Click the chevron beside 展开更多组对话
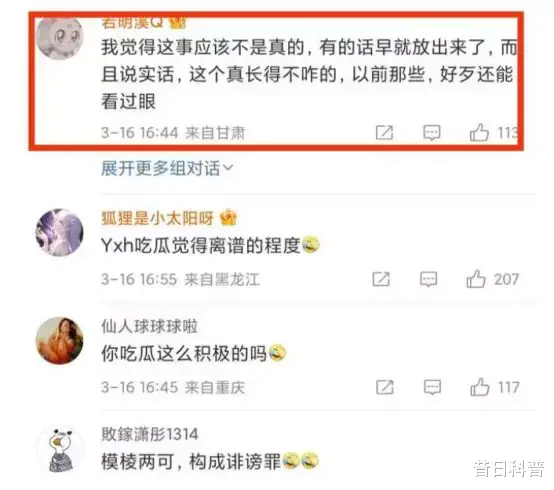This screenshot has height=490, width=554. (x=228, y=167)
